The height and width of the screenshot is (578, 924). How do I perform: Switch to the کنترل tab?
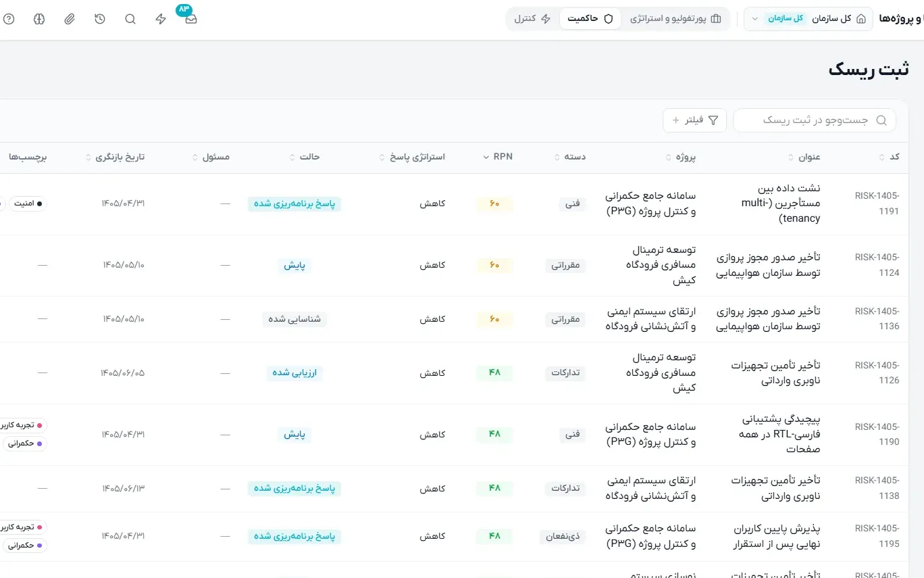[x=534, y=19]
